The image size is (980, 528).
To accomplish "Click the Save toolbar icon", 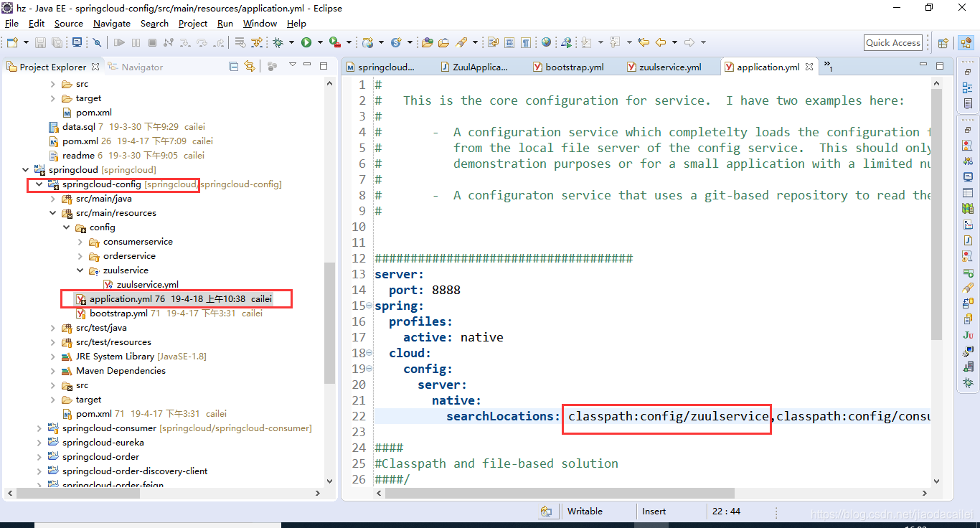I will [40, 43].
